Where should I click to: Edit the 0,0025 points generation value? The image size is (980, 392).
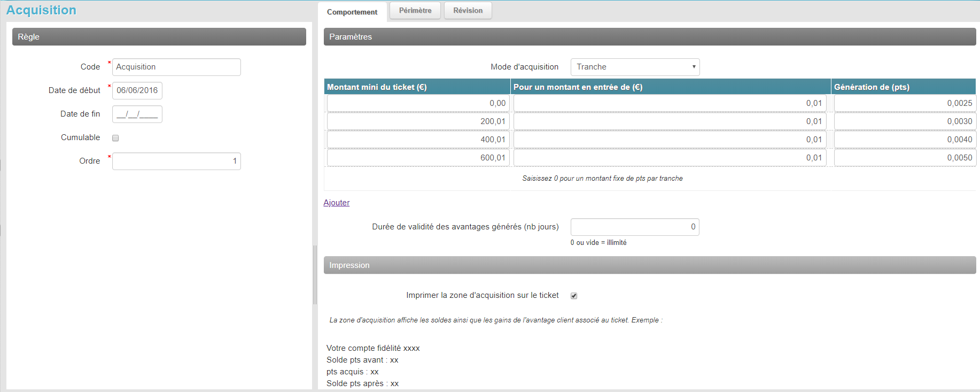[x=905, y=103]
